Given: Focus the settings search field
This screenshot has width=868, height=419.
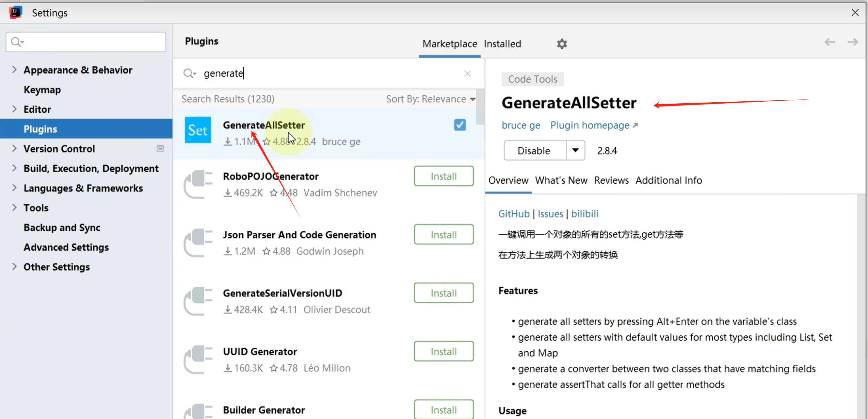Looking at the screenshot, I should coord(86,42).
